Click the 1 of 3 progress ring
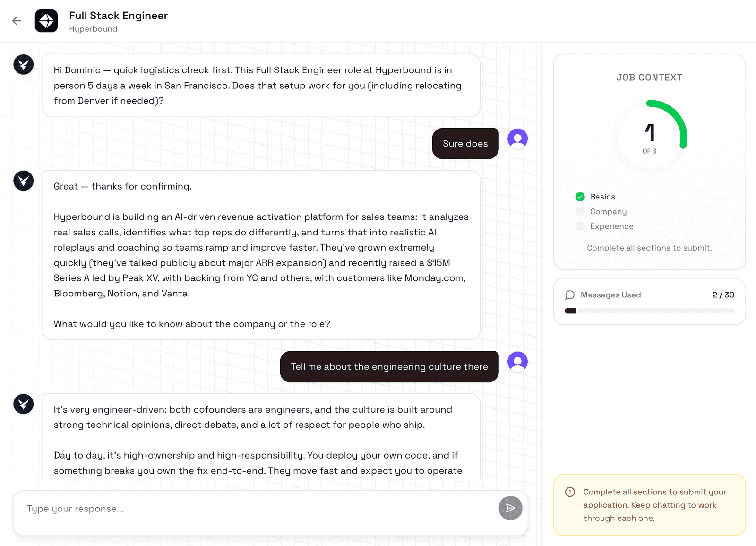This screenshot has height=546, width=756. 650,137
